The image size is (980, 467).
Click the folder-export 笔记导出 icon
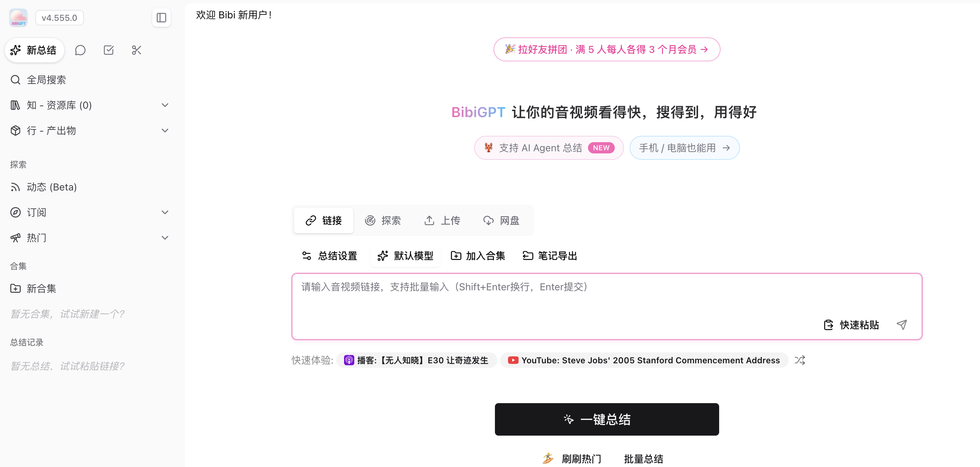click(x=528, y=256)
